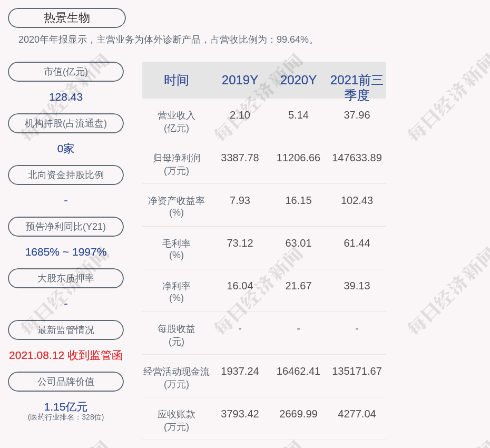Select the ROE value 102.43
This screenshot has width=490, height=448.
point(357,200)
